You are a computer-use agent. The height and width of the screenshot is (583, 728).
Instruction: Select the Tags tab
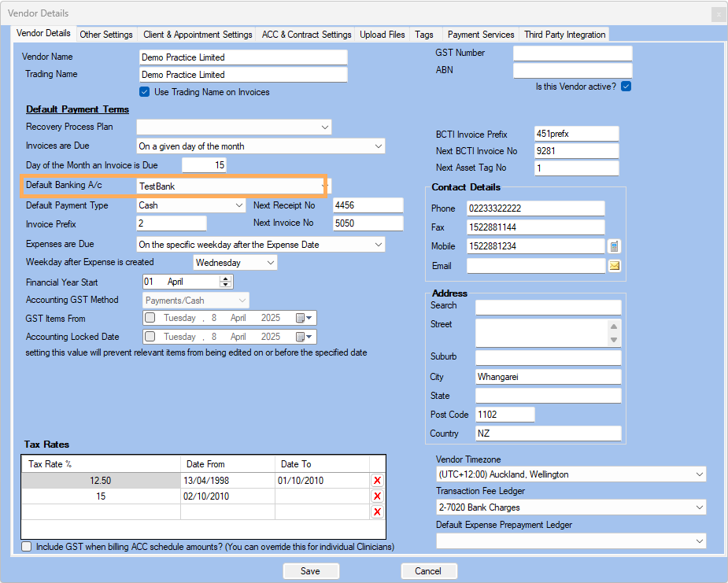coord(424,35)
